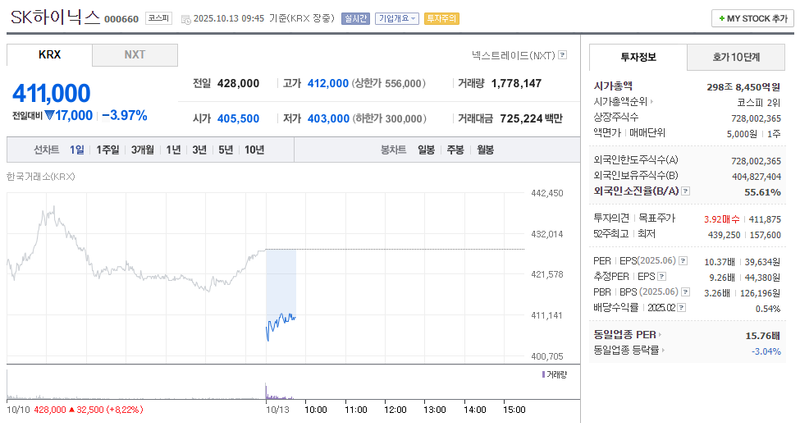Screen dimensions: 800x423
Task: Switch to the NXT tab
Action: [135, 55]
